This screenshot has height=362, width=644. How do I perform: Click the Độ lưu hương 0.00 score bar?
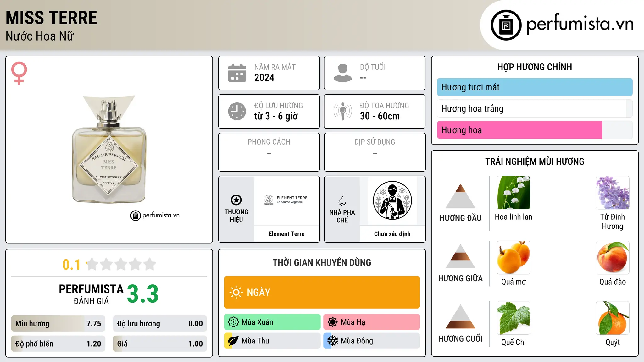160,324
